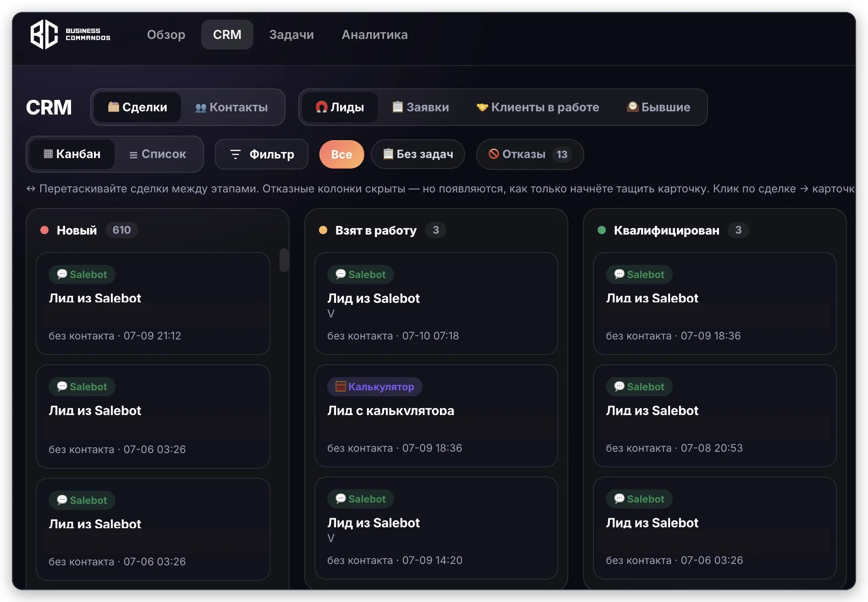
Task: Filter deals Без задач
Action: [418, 154]
